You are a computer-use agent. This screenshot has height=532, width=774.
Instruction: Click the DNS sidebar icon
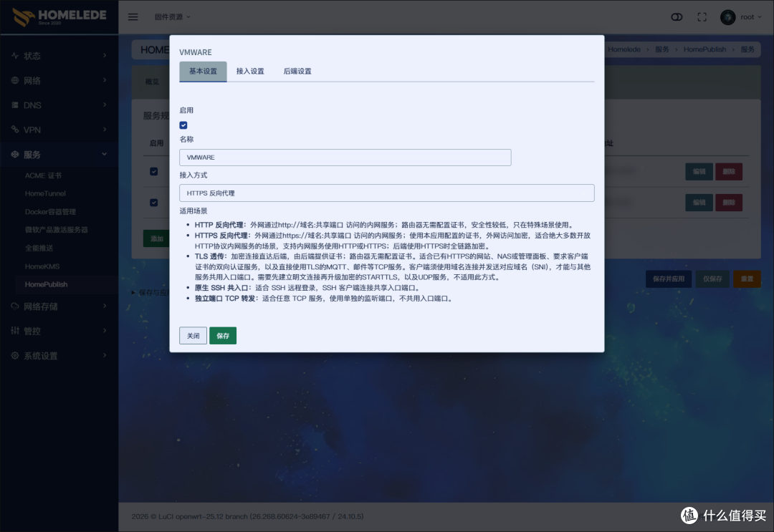click(15, 105)
